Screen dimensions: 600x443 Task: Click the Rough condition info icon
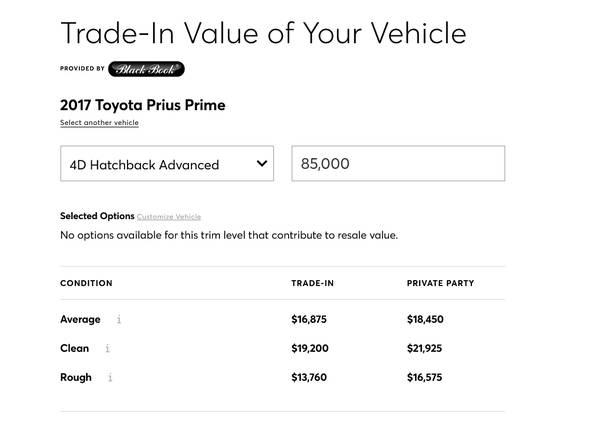(x=110, y=377)
